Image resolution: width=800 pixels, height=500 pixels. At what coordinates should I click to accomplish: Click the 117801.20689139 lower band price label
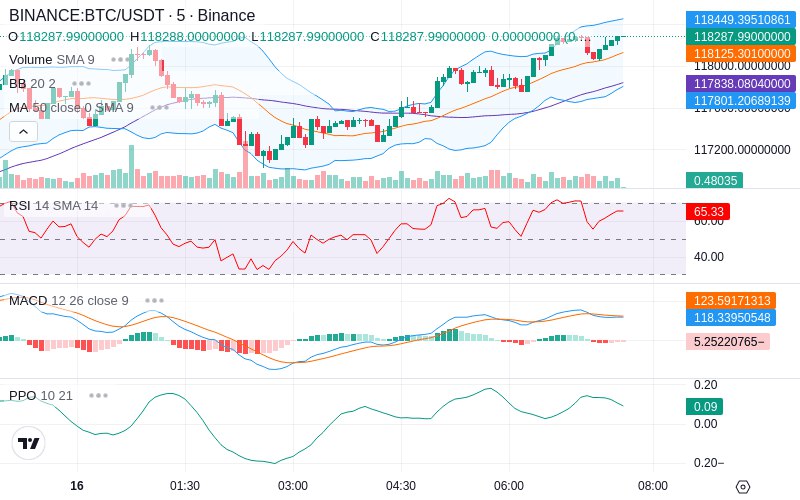741,101
